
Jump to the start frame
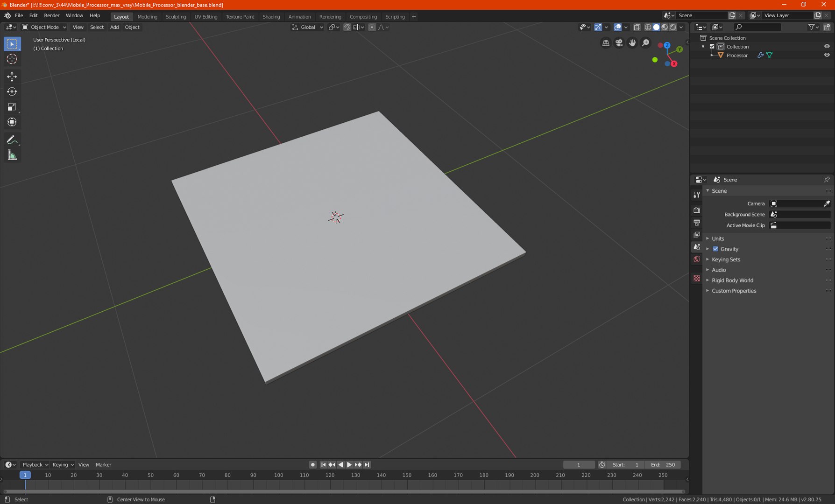click(323, 465)
